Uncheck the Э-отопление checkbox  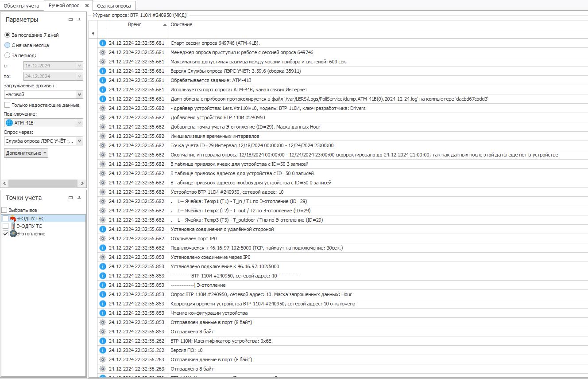point(5,234)
